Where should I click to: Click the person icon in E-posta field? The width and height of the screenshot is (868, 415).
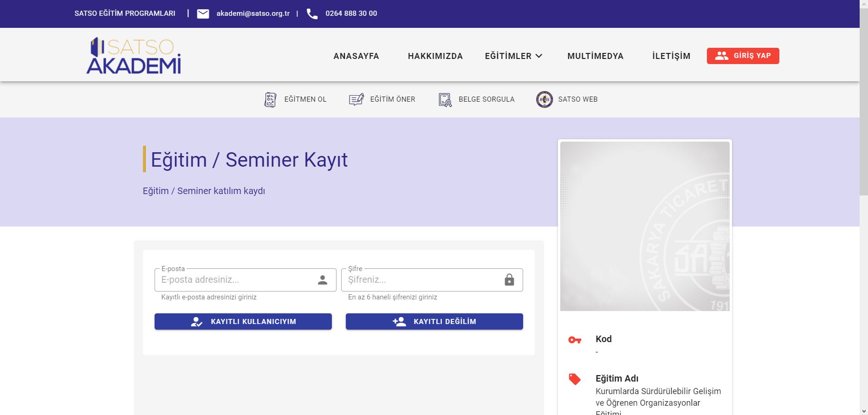click(323, 280)
